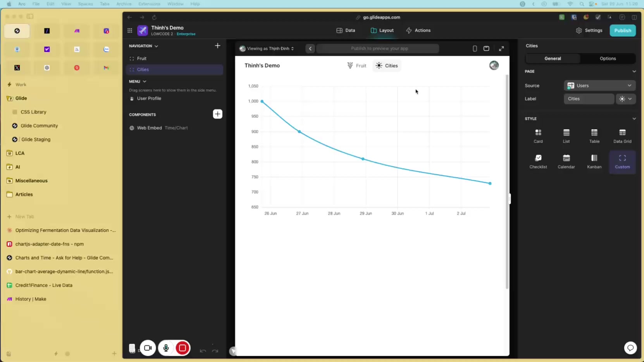
Task: Toggle the microphone recording button
Action: point(166,348)
